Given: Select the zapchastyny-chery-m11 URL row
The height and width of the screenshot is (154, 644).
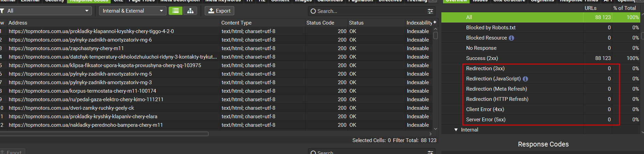Looking at the screenshot, I should point(66,48).
